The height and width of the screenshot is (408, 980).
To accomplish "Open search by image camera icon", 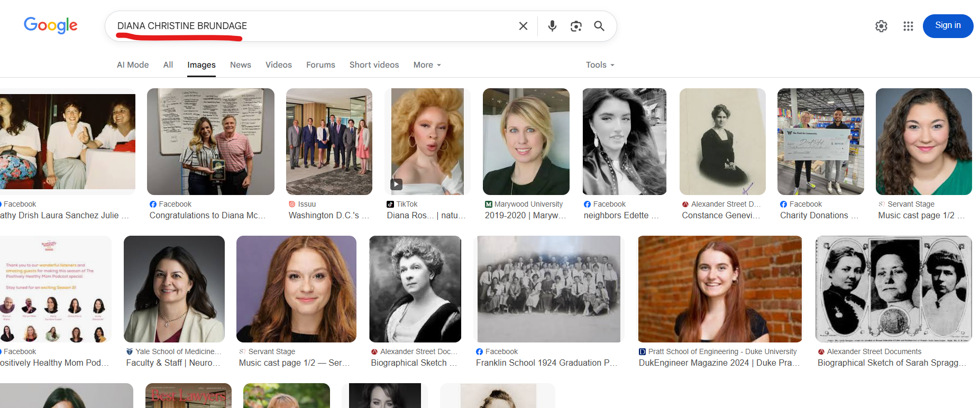I will (576, 26).
